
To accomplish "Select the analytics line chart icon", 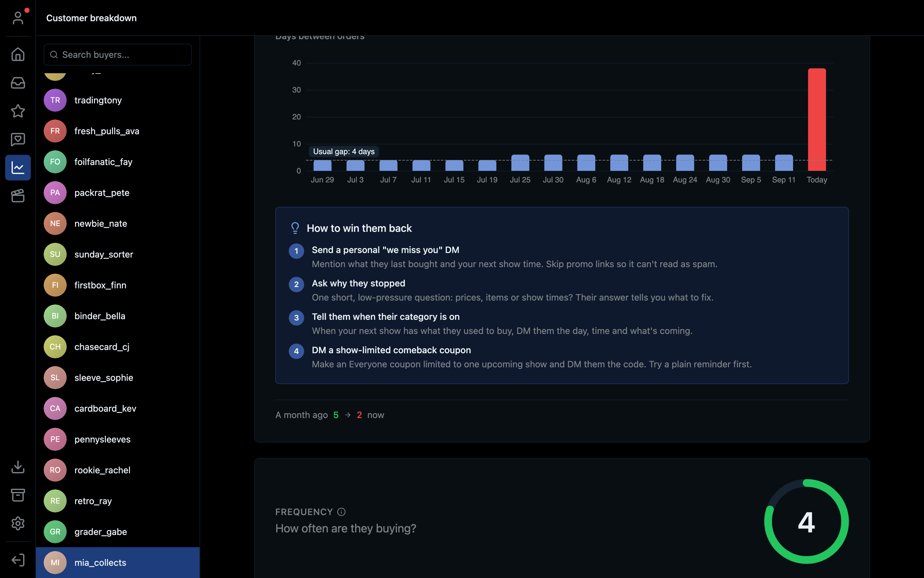I will [x=18, y=167].
